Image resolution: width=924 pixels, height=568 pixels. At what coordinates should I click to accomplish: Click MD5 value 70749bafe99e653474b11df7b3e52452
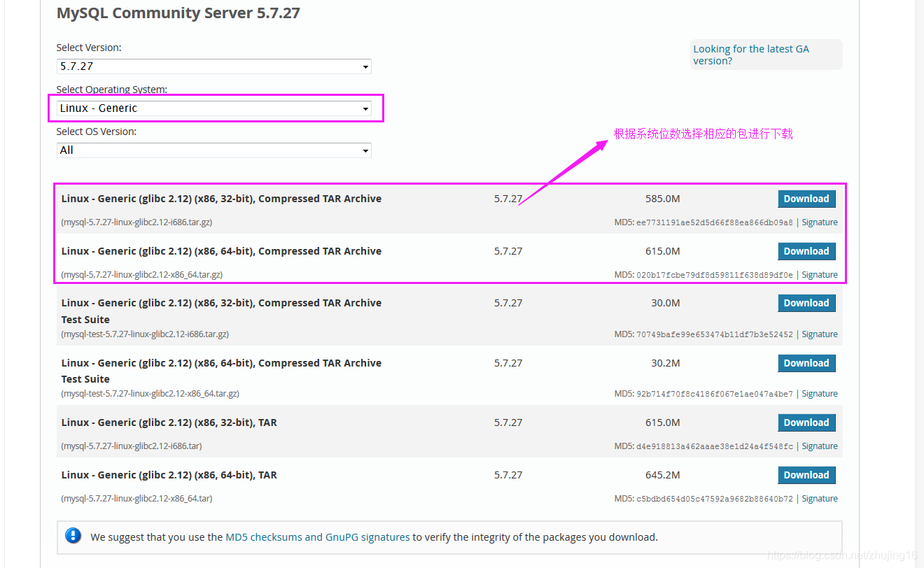click(715, 334)
